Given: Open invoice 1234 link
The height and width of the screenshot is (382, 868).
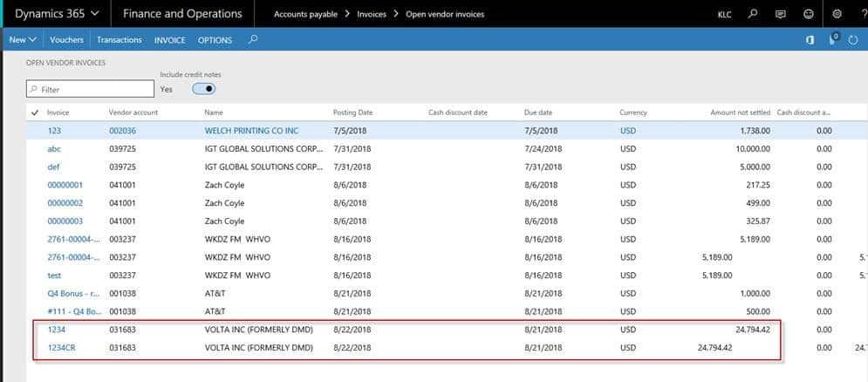Looking at the screenshot, I should click(x=57, y=330).
